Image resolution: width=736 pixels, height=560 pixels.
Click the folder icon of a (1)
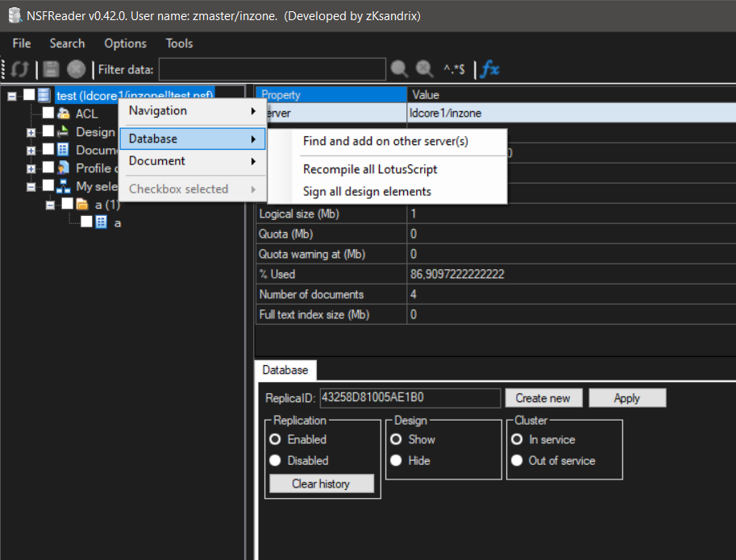tap(82, 204)
